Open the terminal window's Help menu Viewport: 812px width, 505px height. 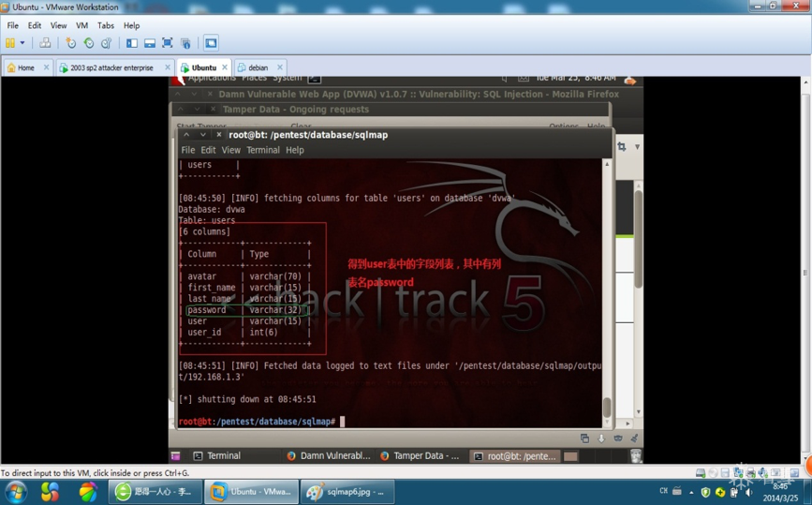point(295,150)
